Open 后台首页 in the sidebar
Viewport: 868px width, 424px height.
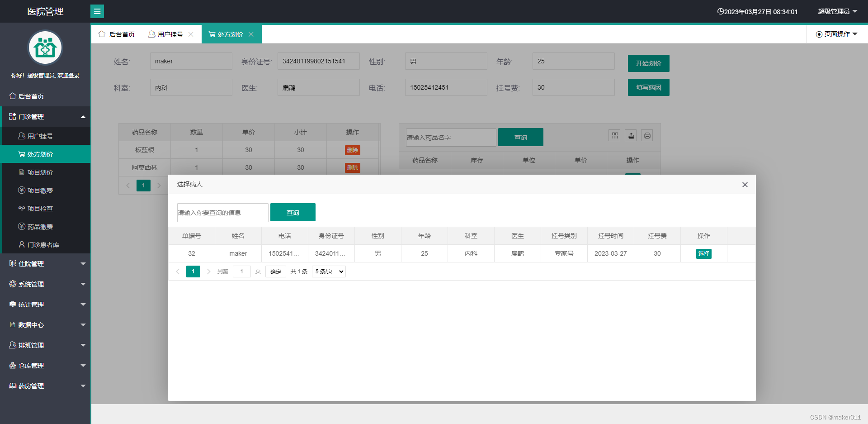45,96
